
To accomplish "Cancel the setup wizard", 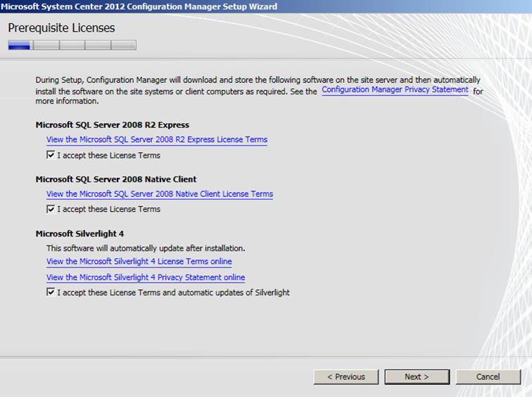I will coord(488,377).
